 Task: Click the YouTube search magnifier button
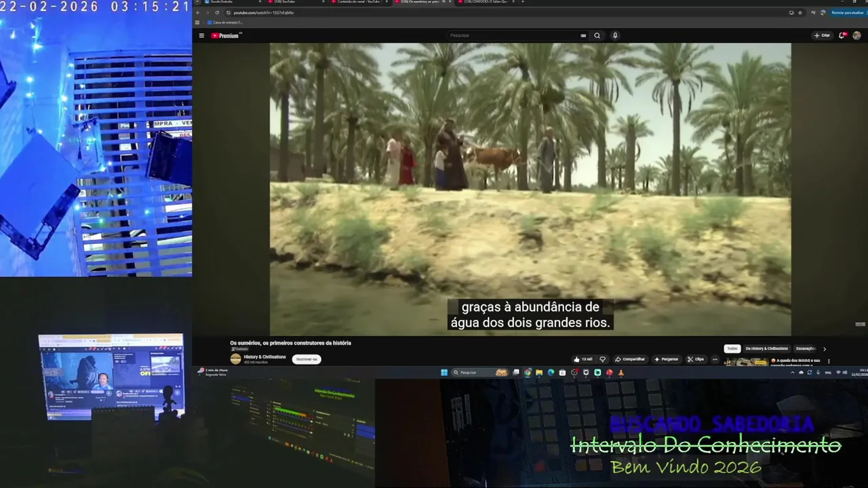[x=597, y=35]
